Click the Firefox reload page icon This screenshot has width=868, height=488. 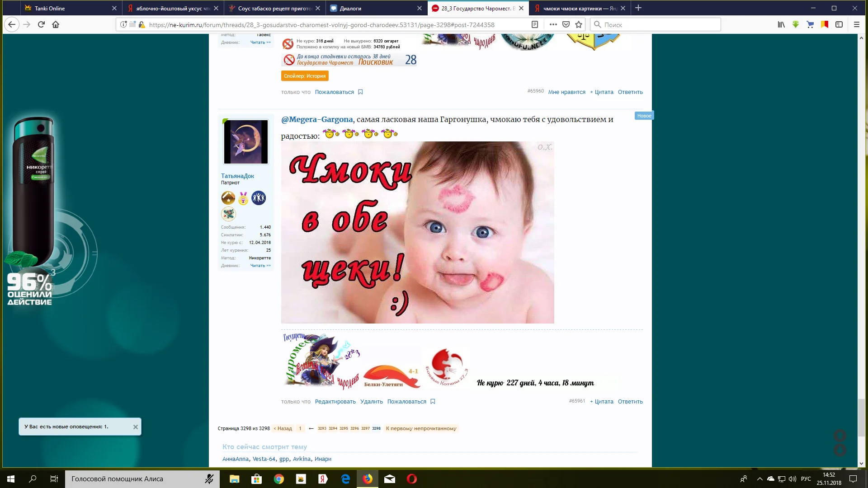pos(41,24)
